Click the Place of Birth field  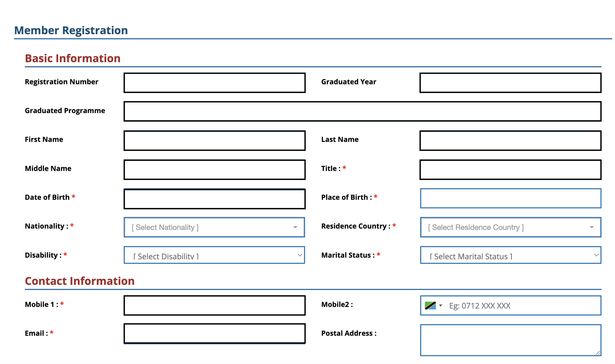[510, 198]
